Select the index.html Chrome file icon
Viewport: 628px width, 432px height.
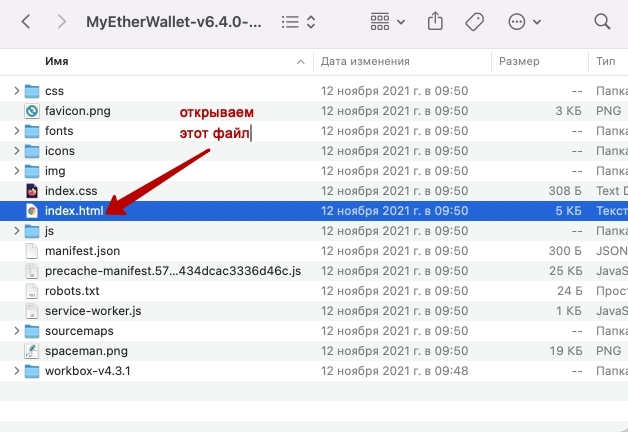[x=32, y=211]
